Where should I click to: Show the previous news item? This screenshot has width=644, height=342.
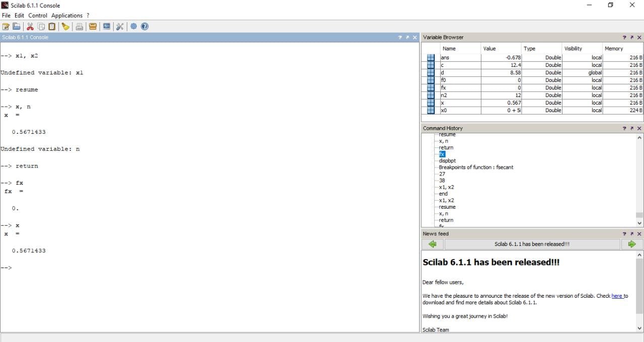click(x=432, y=244)
